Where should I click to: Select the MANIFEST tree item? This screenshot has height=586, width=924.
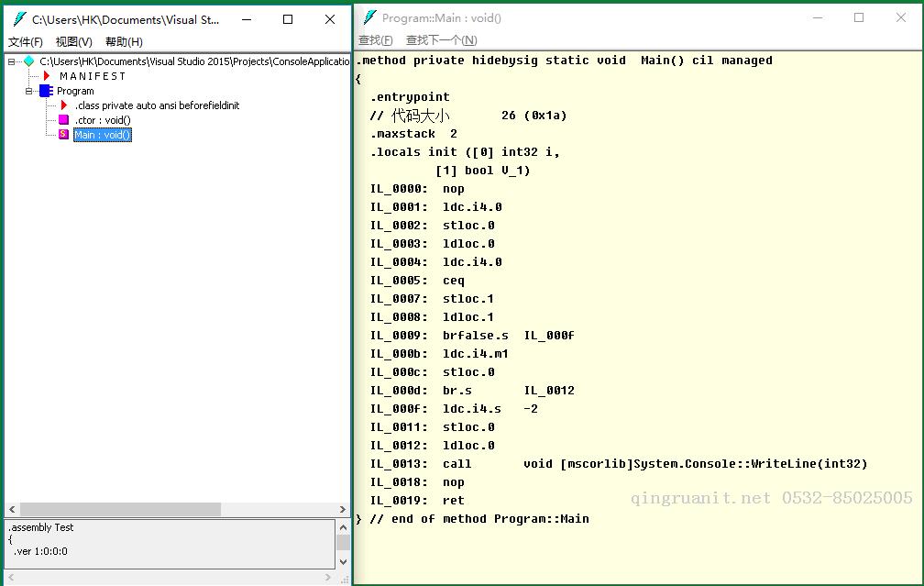click(93, 76)
